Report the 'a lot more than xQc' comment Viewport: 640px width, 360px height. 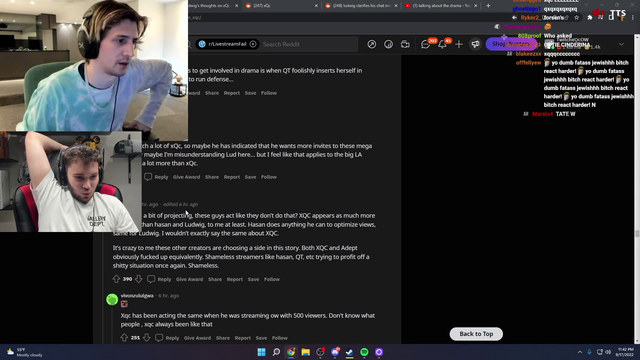click(x=232, y=177)
